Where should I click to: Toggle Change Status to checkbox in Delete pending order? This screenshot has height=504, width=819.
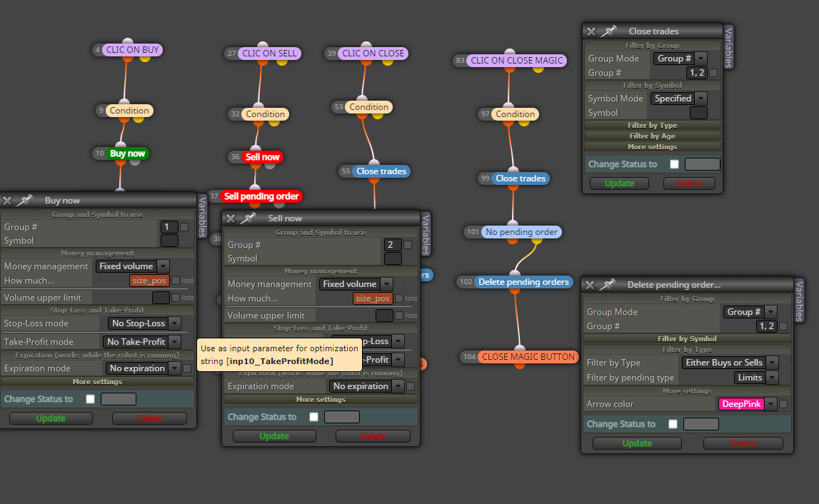673,424
